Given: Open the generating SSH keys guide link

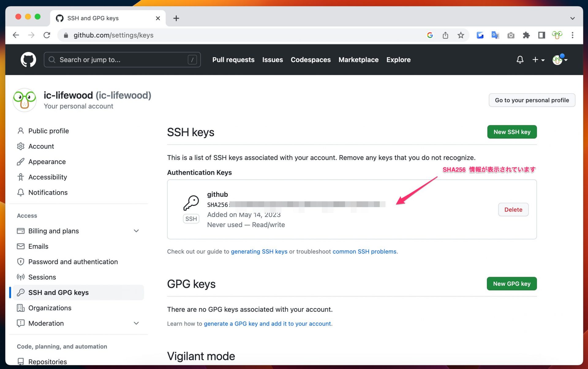Looking at the screenshot, I should coord(259,252).
